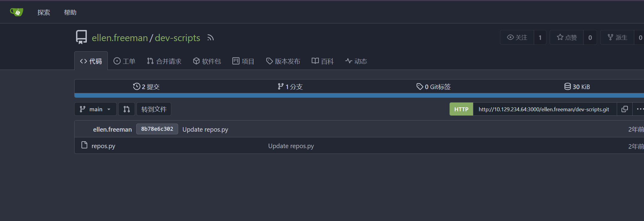Viewport: 644px width, 221px height.
Task: Click the blue language statistics bar
Action: [x=359, y=96]
